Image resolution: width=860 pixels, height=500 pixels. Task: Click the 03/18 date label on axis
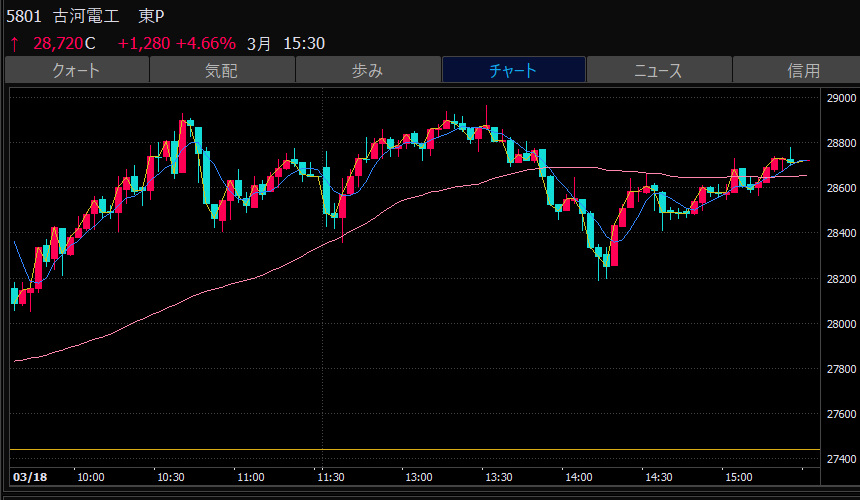[x=27, y=476]
